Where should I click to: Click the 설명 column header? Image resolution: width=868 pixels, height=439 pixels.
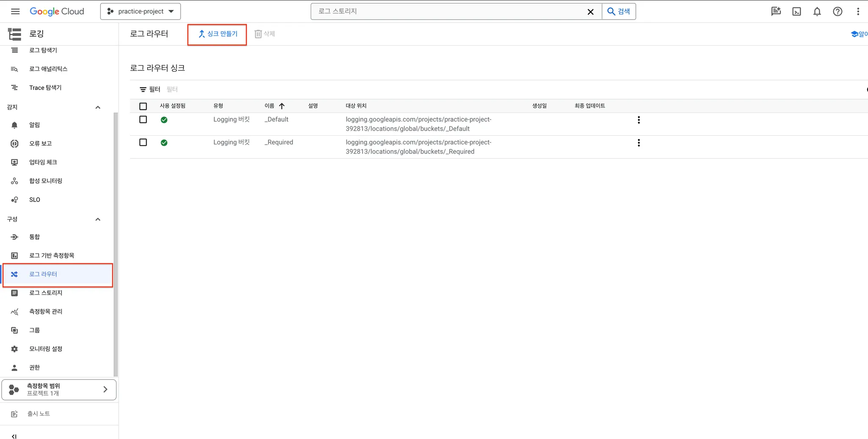pos(313,106)
